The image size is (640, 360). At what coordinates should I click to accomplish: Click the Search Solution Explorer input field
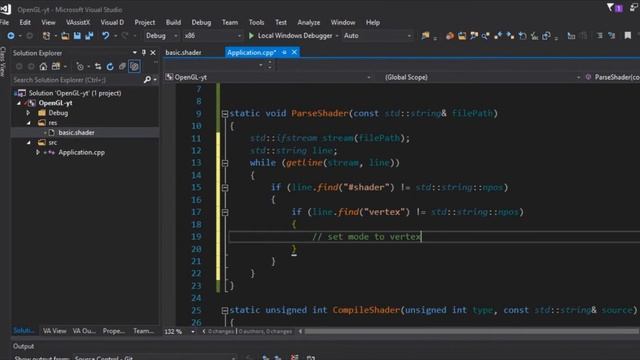coord(78,80)
